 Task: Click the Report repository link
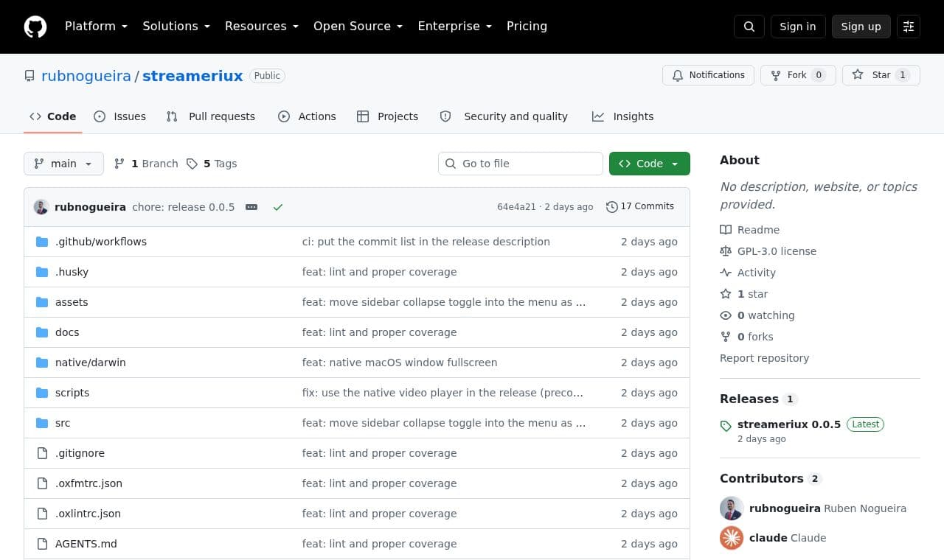tap(764, 358)
